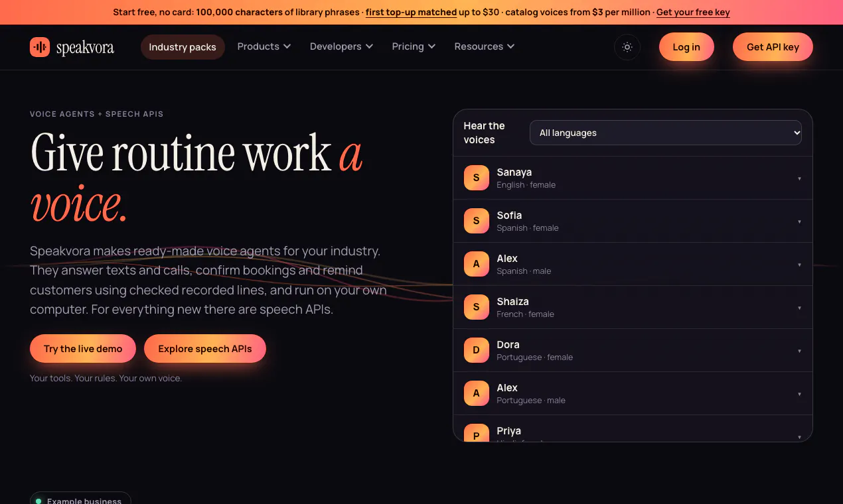843x504 pixels.
Task: Open the Resources menu
Action: click(485, 46)
